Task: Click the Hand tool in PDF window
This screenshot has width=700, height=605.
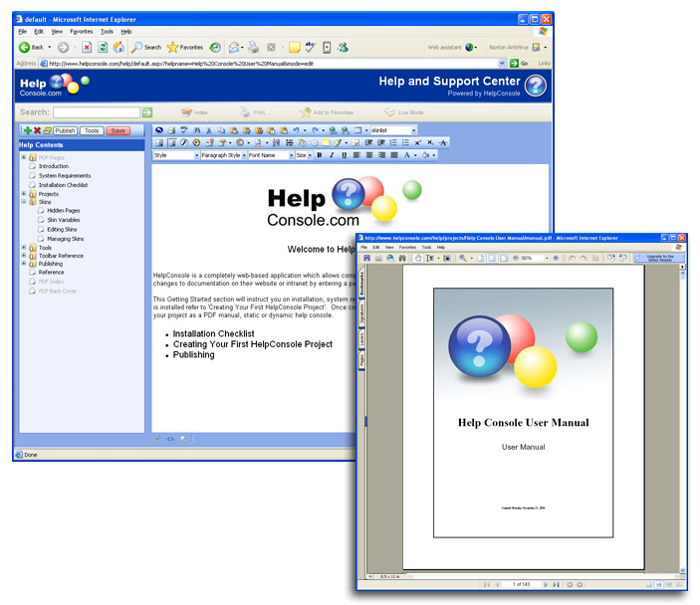Action: tap(418, 258)
